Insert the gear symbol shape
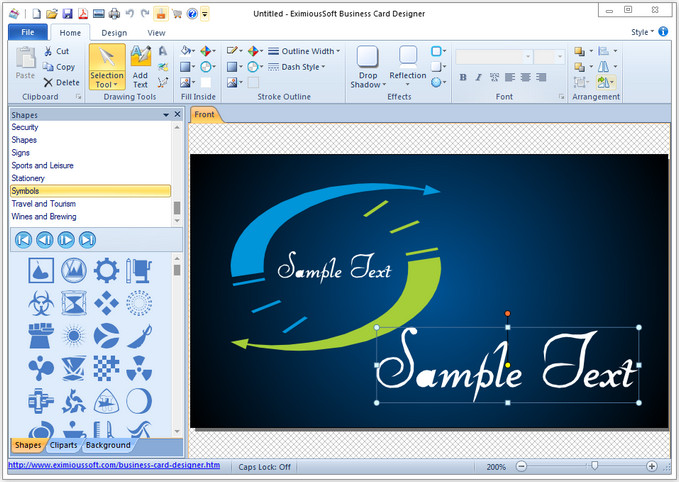679x482 pixels. click(106, 270)
